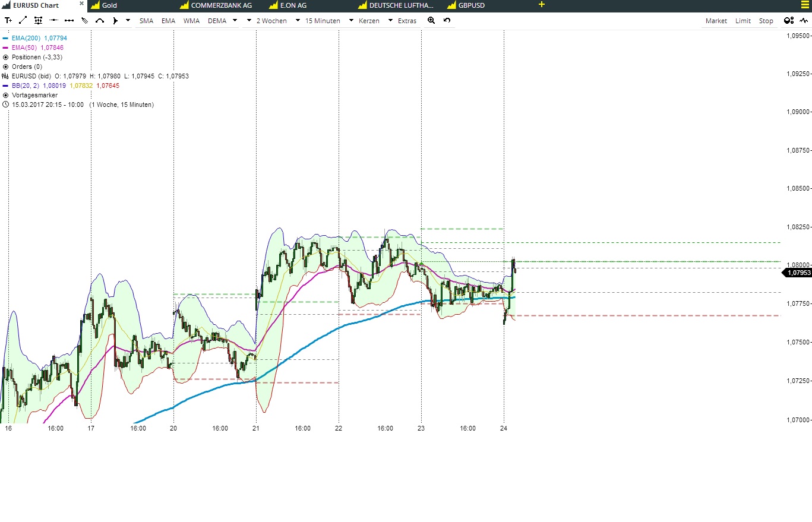
Task: Expand the DEMA indicator dropdown
Action: [x=235, y=20]
